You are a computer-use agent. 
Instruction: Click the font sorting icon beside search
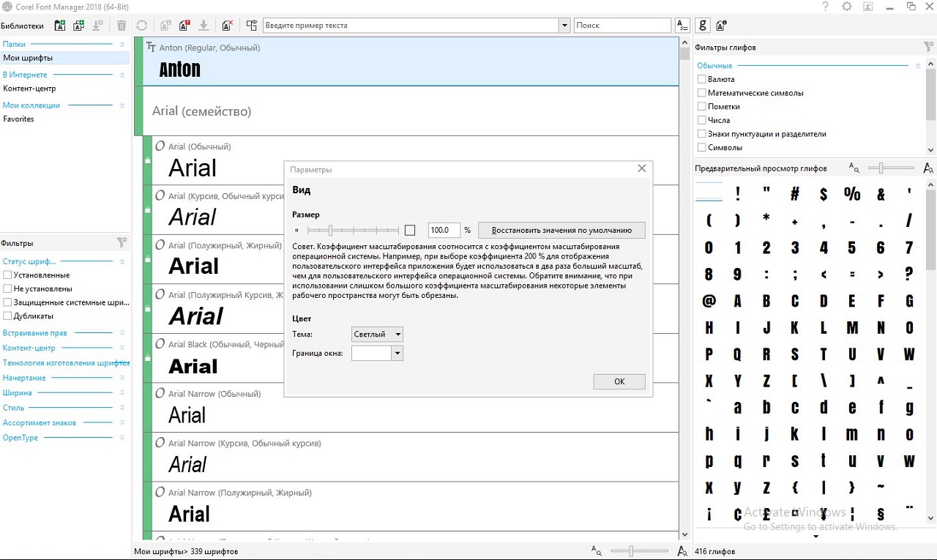point(682,26)
